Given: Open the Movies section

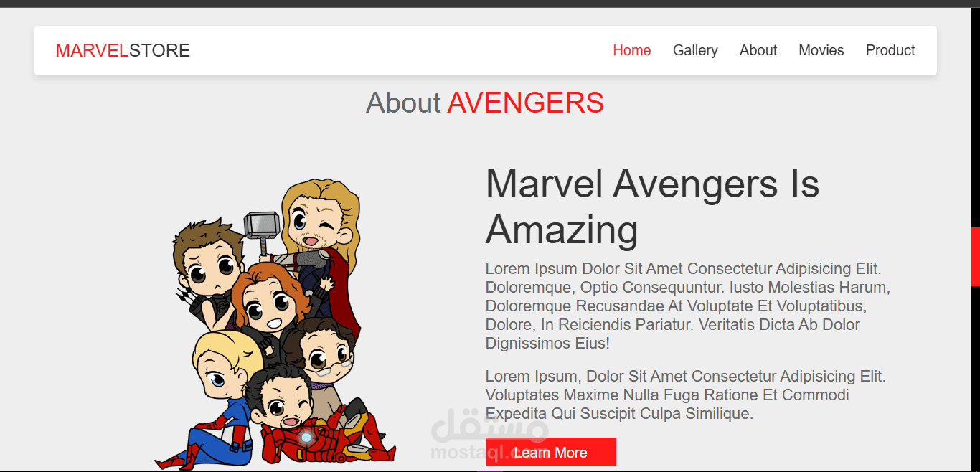Looking at the screenshot, I should point(821,50).
